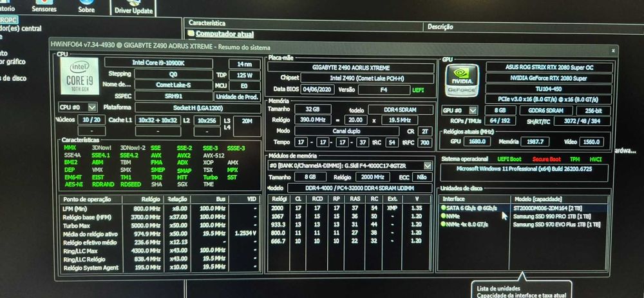Open Sensores in the top toolbar
This screenshot has height=298, width=644.
(x=44, y=7)
